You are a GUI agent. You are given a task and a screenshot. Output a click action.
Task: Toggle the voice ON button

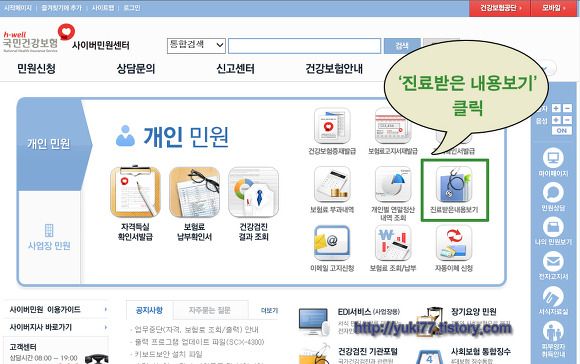pyautogui.click(x=562, y=131)
